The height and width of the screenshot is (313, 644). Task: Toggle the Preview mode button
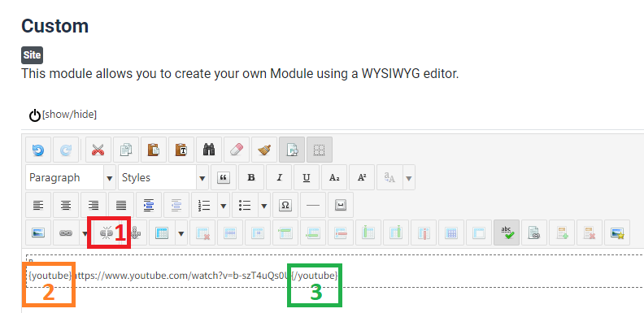(x=292, y=150)
